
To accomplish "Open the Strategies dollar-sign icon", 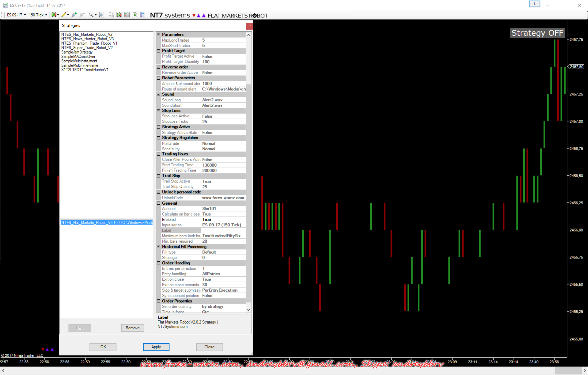I will (x=135, y=15).
